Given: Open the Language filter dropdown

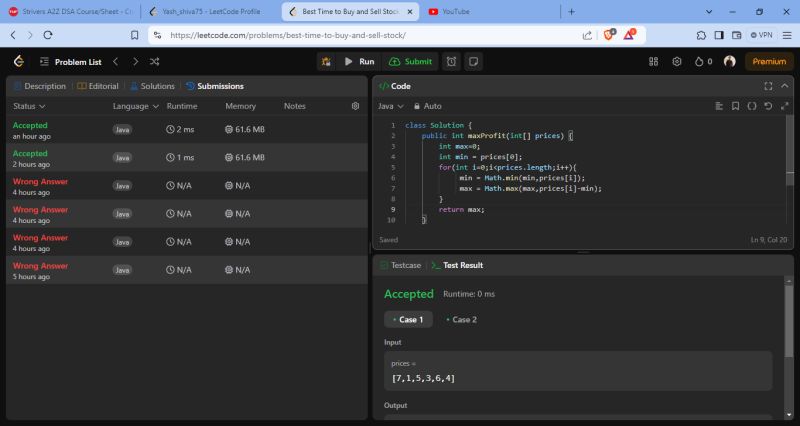Looking at the screenshot, I should 136,105.
